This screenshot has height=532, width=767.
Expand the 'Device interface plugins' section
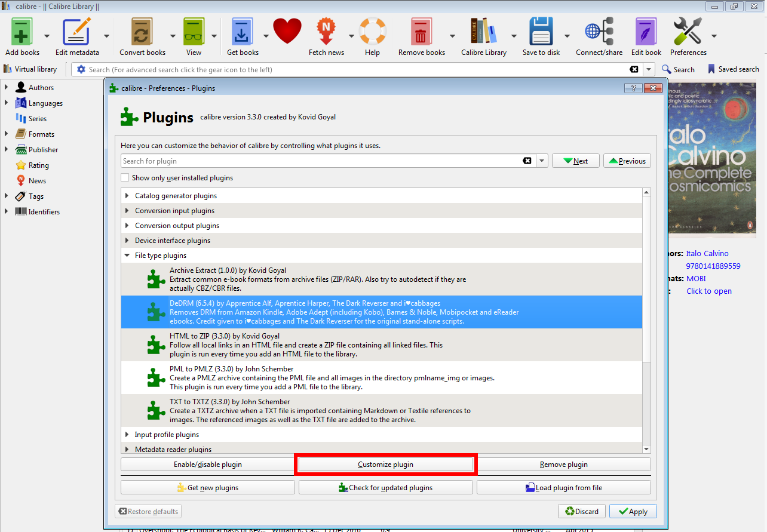click(x=127, y=240)
